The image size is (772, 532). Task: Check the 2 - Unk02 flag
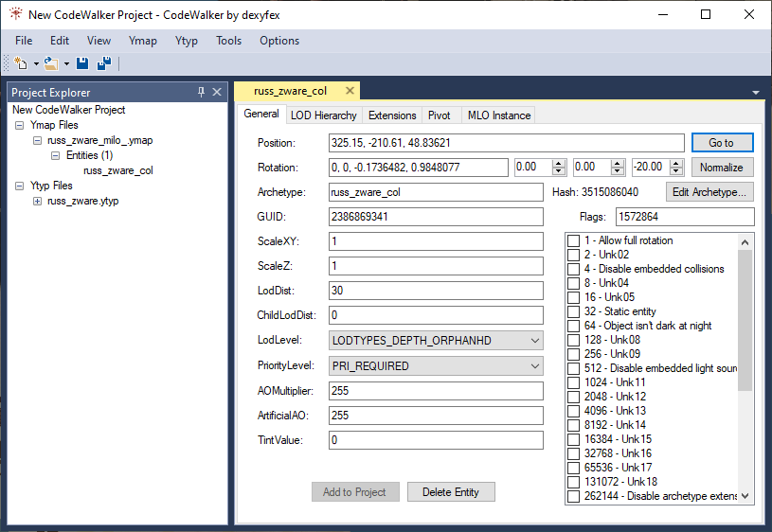pyautogui.click(x=574, y=255)
